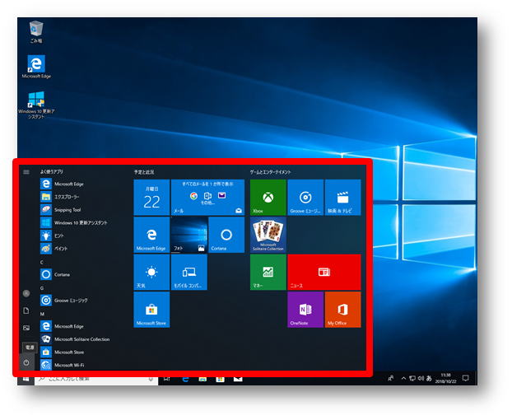Click the taskbar search box
The image size is (512, 420).
click(x=96, y=379)
